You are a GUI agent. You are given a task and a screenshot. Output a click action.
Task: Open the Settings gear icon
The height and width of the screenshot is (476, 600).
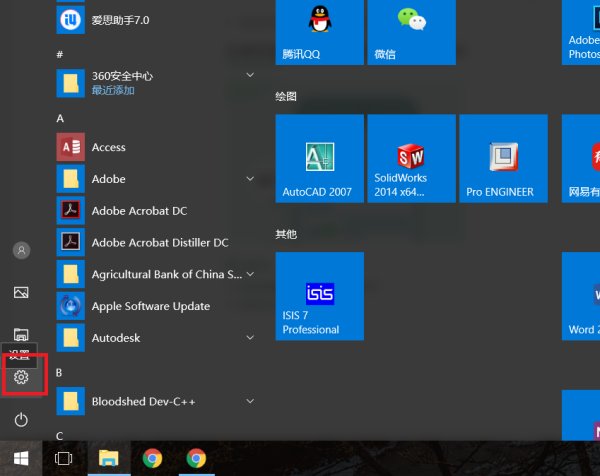point(21,378)
